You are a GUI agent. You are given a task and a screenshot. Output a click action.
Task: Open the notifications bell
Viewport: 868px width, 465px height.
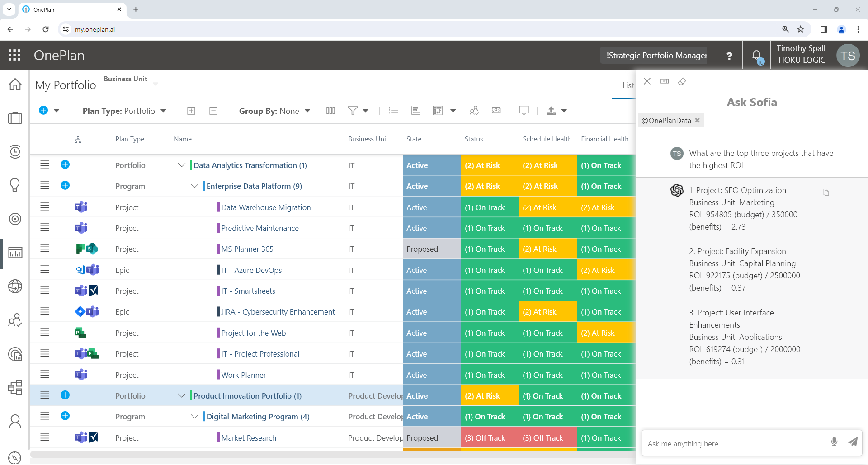(757, 56)
